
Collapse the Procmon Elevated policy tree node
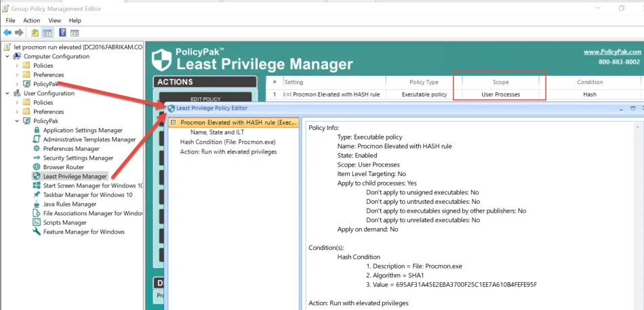(174, 123)
